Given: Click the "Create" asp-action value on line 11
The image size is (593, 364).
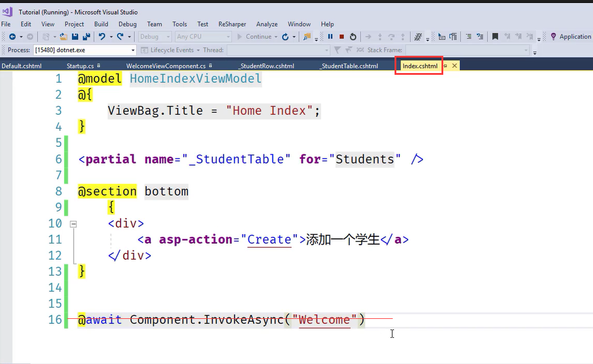Looking at the screenshot, I should (269, 240).
